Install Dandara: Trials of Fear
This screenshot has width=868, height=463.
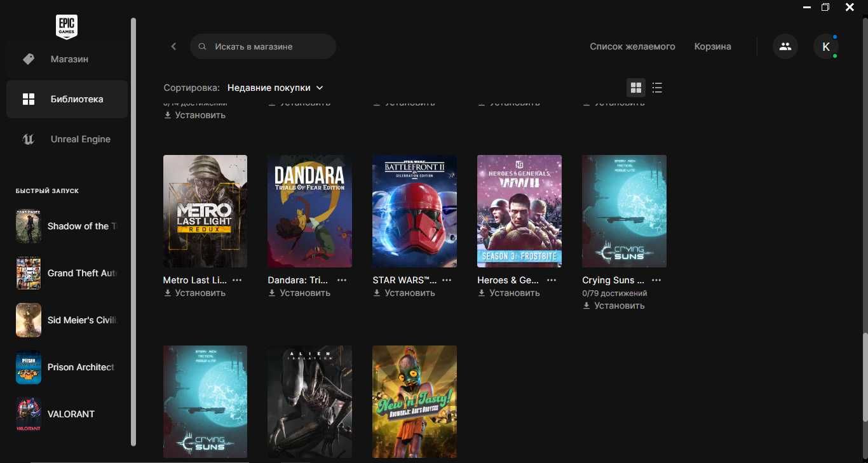point(299,293)
